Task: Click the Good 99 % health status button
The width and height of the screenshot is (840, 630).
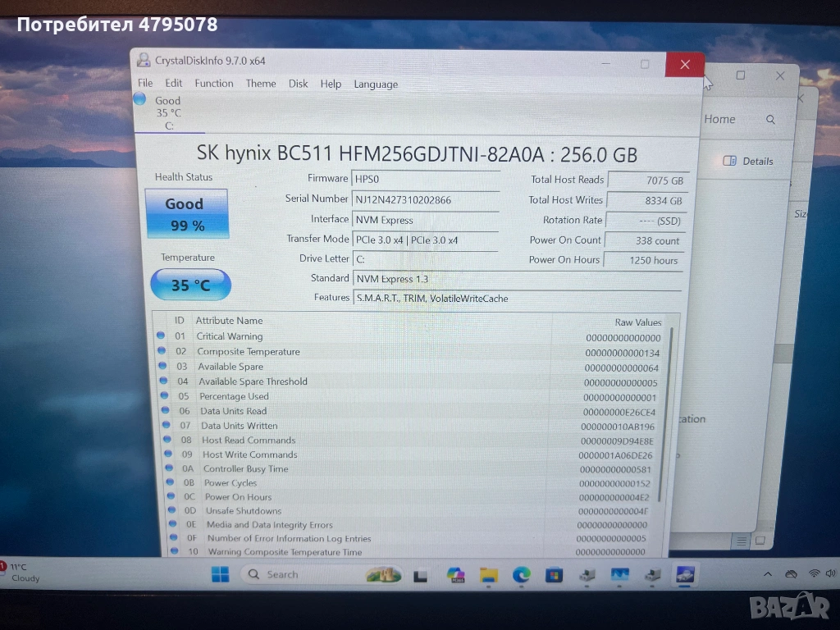Action: (186, 214)
